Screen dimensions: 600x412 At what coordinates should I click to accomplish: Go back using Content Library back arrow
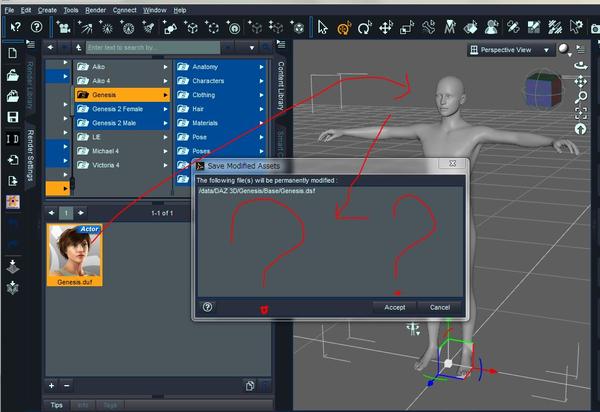click(x=51, y=47)
